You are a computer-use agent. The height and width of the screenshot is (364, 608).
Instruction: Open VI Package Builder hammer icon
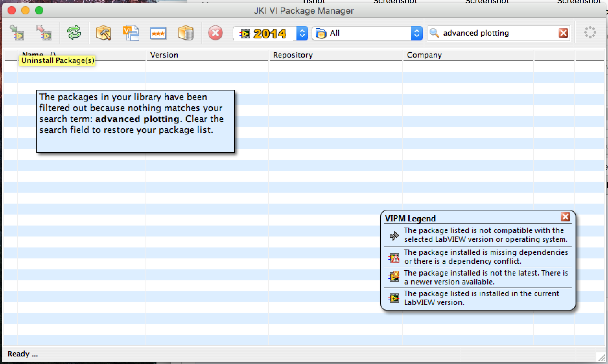[103, 33]
